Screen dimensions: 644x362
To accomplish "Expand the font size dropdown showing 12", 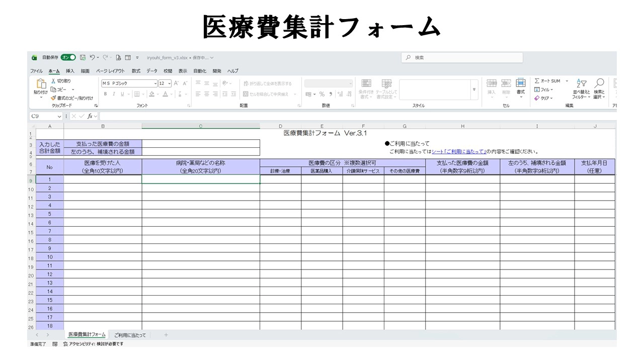I will tap(169, 83).
